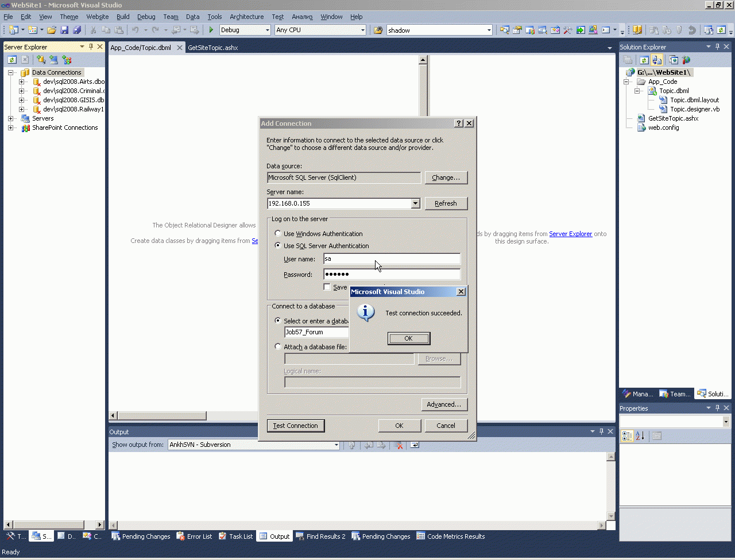Open the ASP.NET Configuration icon in Solution Explorer
The image size is (735, 560).
(x=686, y=60)
